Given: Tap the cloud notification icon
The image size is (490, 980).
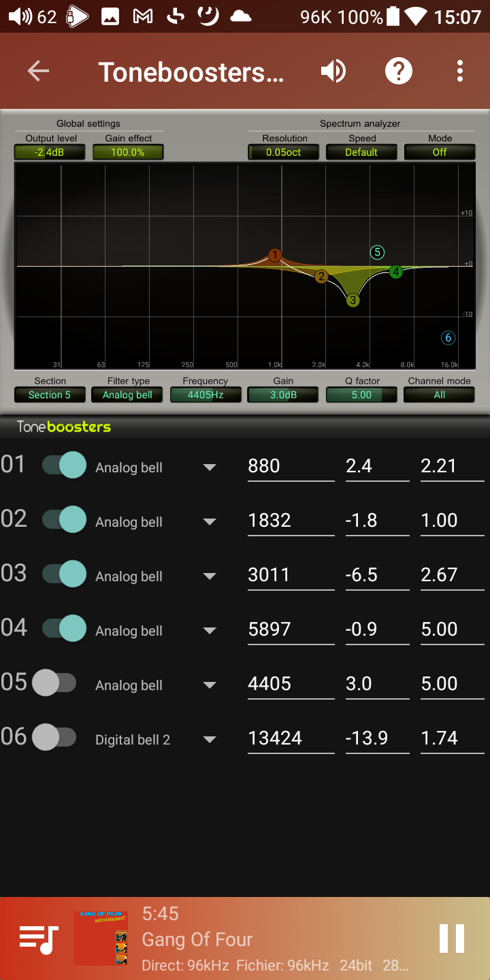Looking at the screenshot, I should coord(241,16).
